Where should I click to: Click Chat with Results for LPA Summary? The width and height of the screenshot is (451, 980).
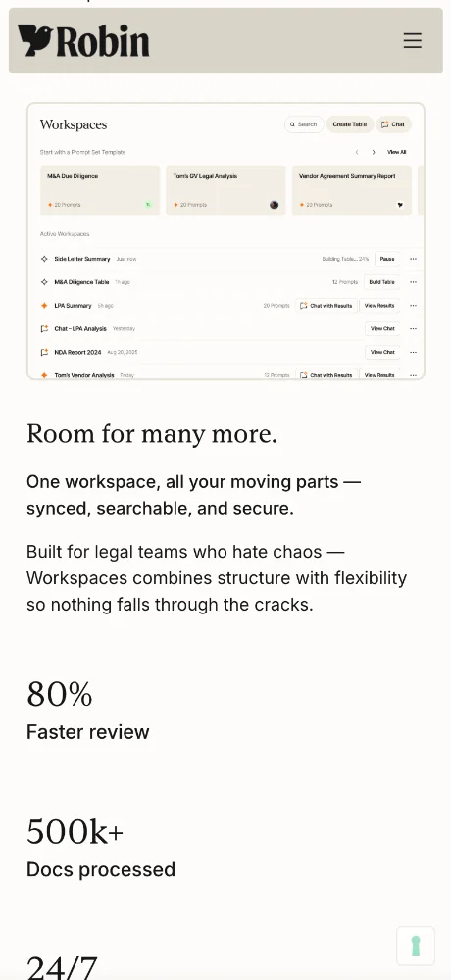pyautogui.click(x=326, y=306)
